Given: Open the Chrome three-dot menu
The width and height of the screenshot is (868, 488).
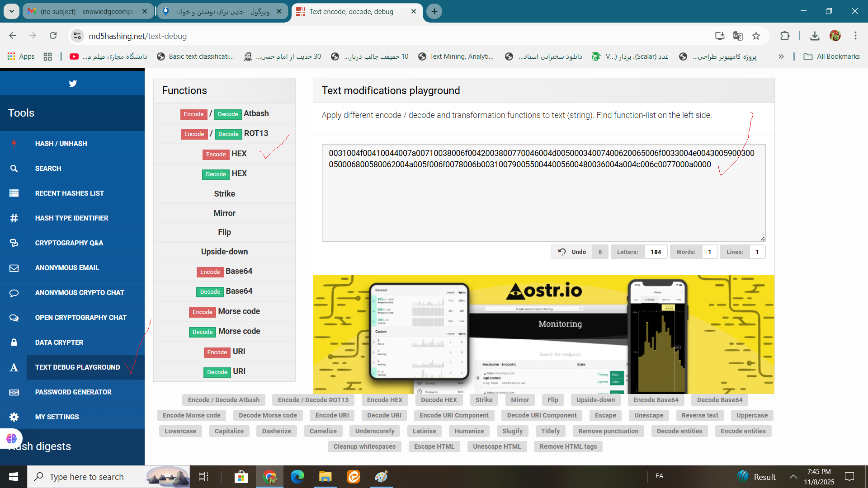Looking at the screenshot, I should [855, 36].
